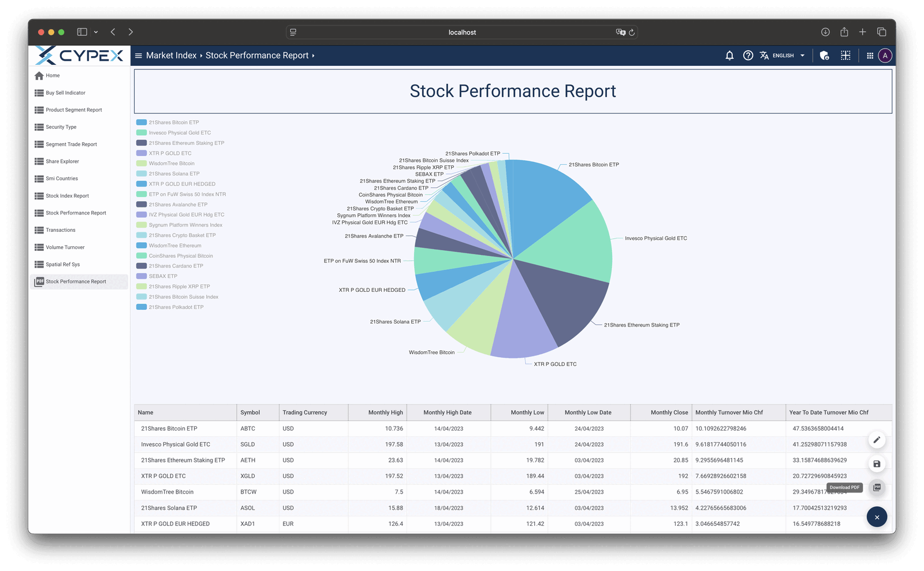Expand the chevron after Stock Performance Report breadcrumb
924x571 pixels.
[313, 55]
